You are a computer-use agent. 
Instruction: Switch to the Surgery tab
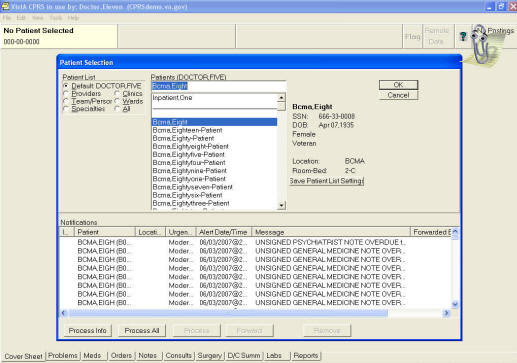[x=209, y=356]
